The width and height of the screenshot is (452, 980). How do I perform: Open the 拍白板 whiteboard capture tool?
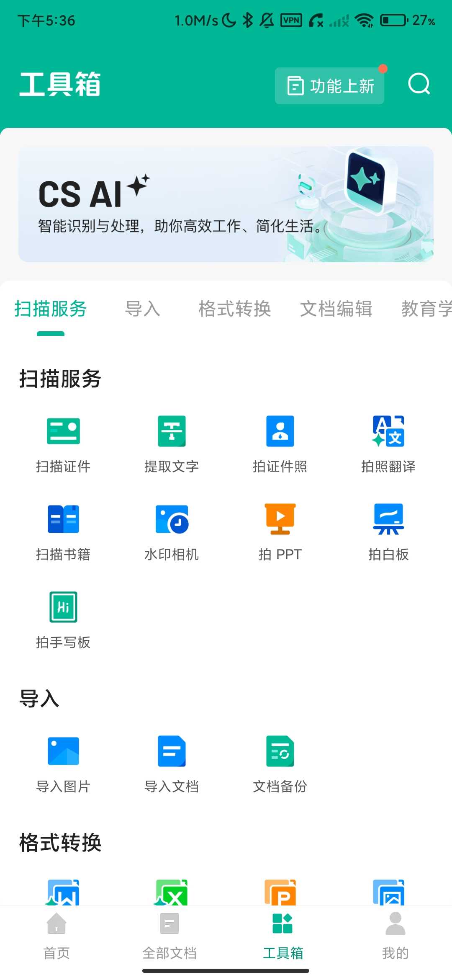(x=388, y=532)
